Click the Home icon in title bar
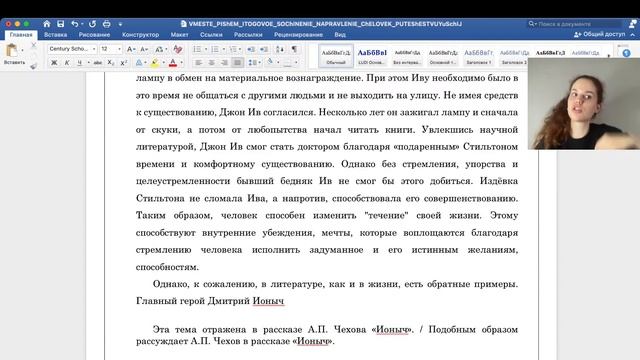This screenshot has height=360, width=640. (47, 24)
